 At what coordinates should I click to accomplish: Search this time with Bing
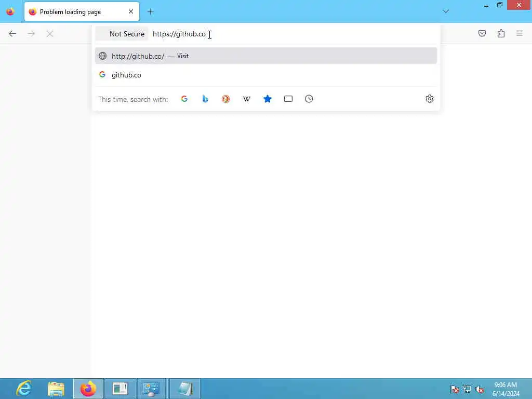205,99
